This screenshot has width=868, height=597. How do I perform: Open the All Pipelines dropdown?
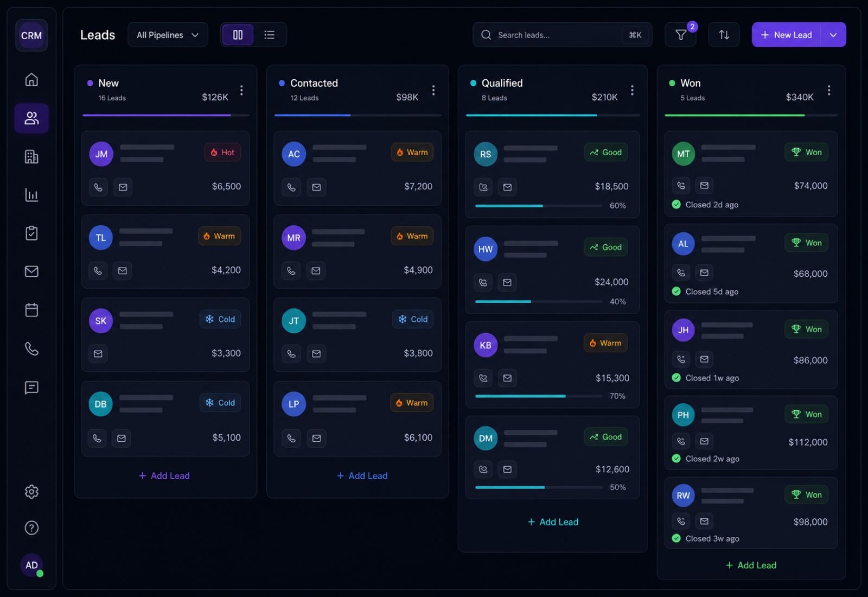coord(168,35)
